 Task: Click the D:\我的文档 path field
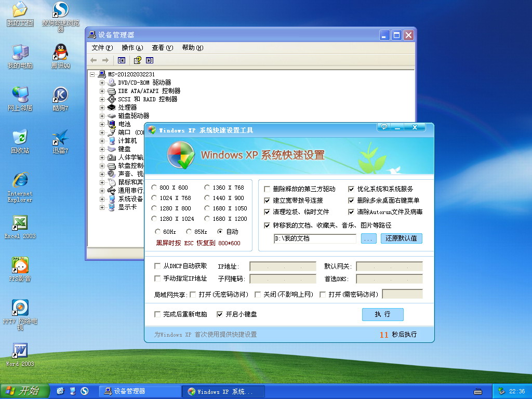pyautogui.click(x=315, y=238)
